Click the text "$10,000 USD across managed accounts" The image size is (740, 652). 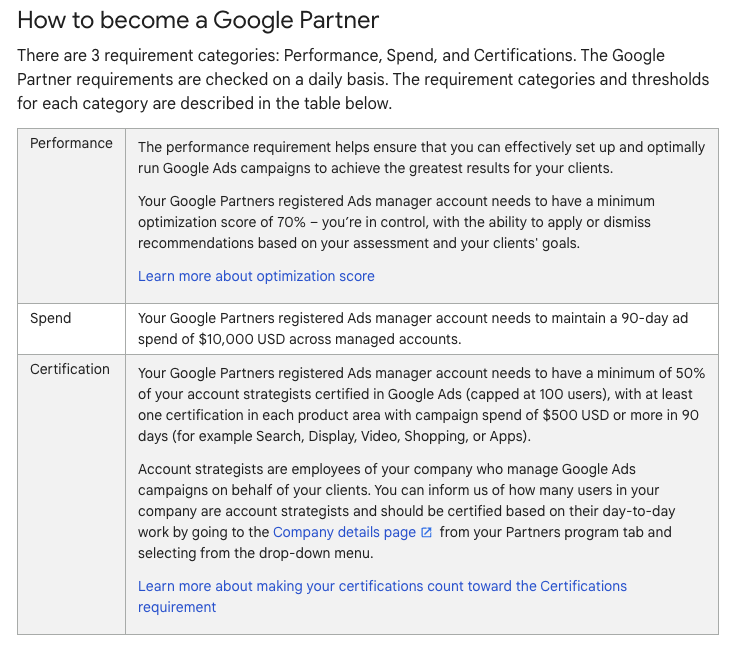click(329, 339)
